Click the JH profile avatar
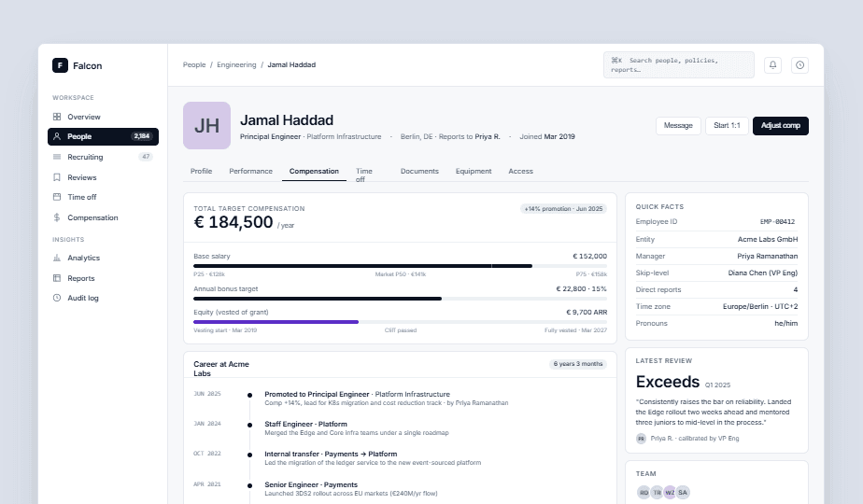The image size is (863, 504). [207, 125]
